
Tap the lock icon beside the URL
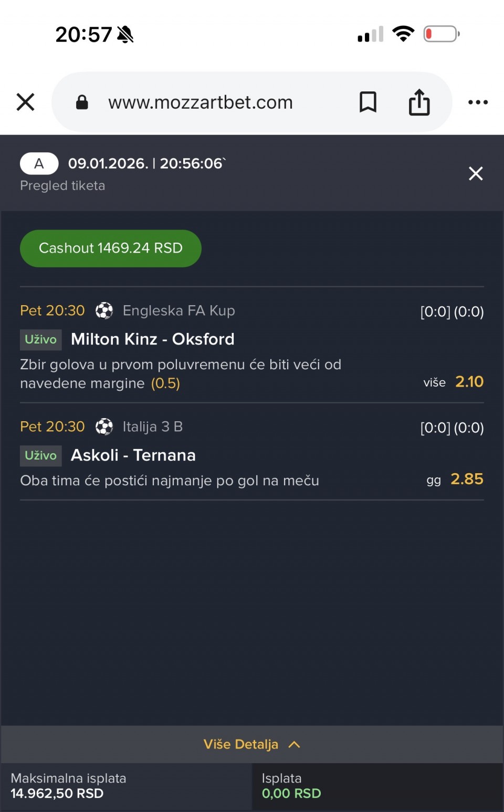[x=82, y=102]
